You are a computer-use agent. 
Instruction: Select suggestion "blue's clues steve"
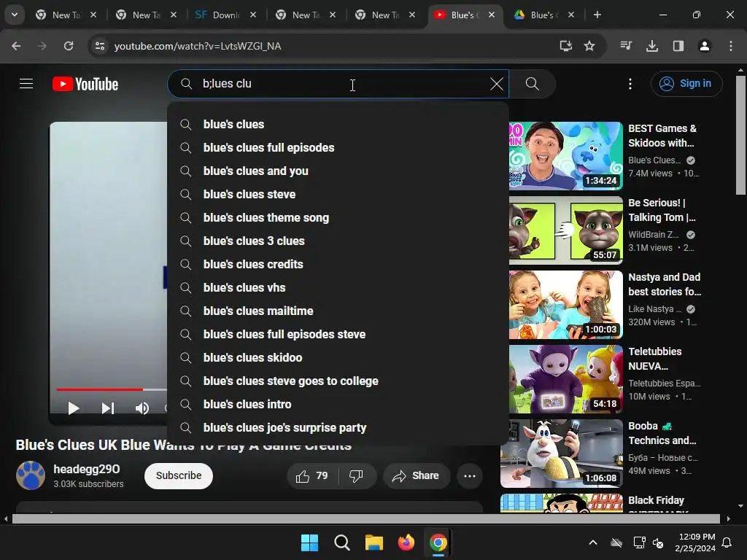click(x=338, y=194)
